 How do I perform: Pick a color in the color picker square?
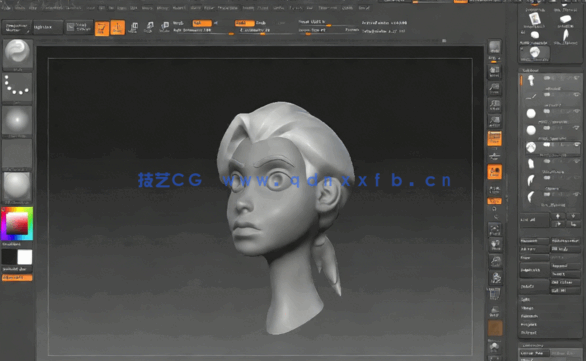(17, 224)
